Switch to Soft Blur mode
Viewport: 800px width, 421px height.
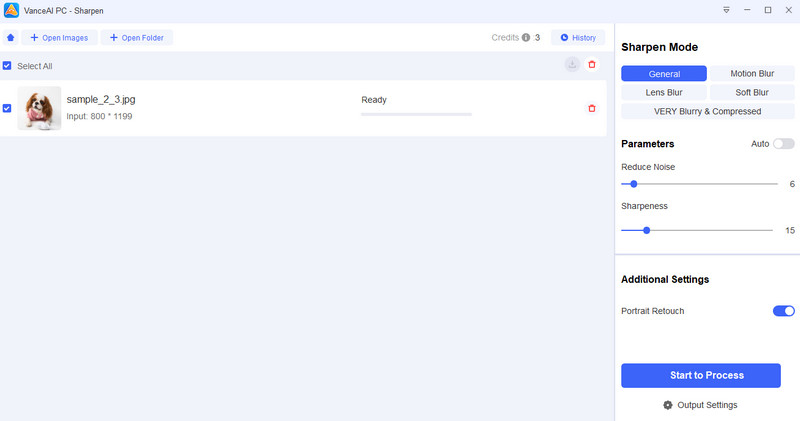[752, 92]
